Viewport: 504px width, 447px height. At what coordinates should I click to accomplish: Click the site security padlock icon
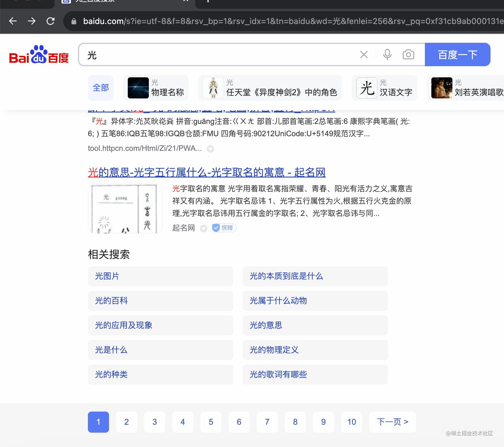[74, 21]
